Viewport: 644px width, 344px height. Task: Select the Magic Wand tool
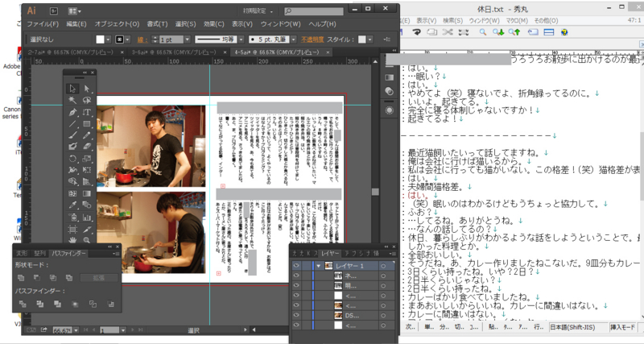pos(72,100)
